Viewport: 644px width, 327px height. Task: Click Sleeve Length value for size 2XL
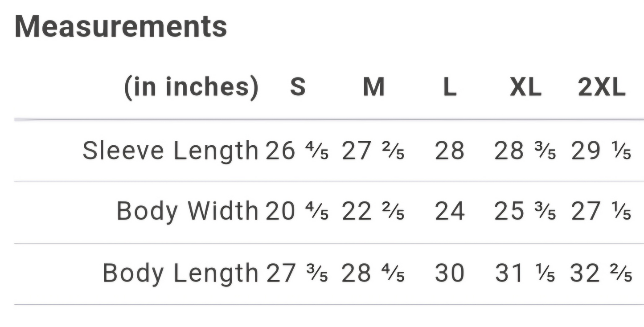point(601,151)
